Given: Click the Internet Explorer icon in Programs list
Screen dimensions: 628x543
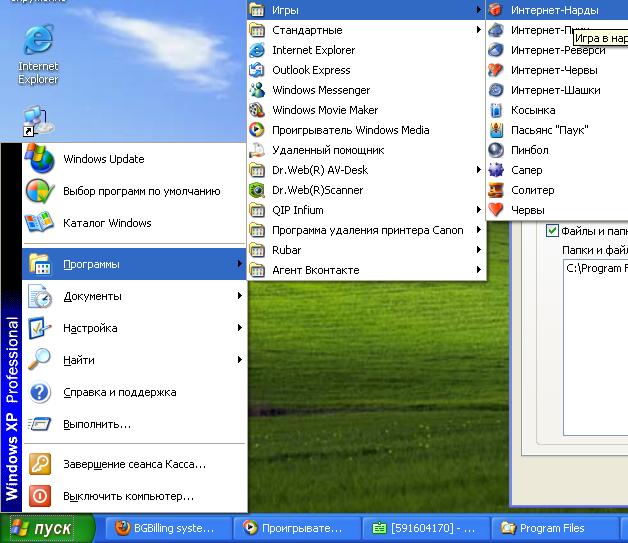Looking at the screenshot, I should click(x=257, y=50).
